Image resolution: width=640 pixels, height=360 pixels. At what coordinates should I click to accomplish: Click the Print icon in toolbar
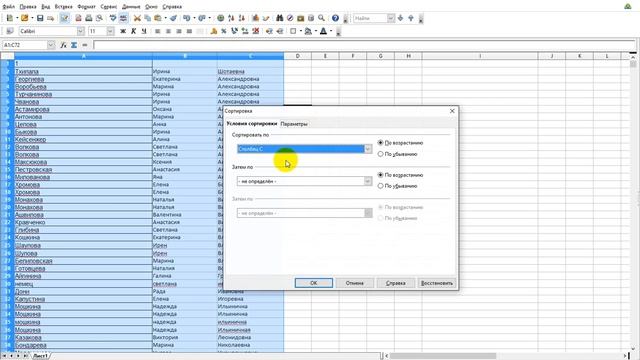pos(89,18)
